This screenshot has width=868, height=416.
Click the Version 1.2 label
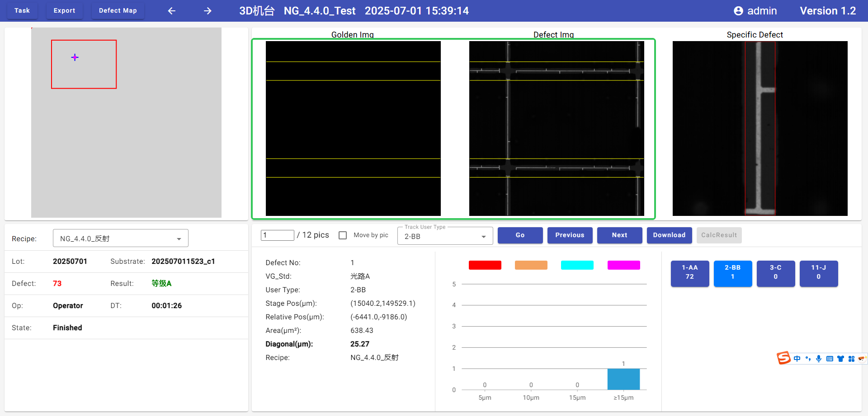(x=828, y=11)
